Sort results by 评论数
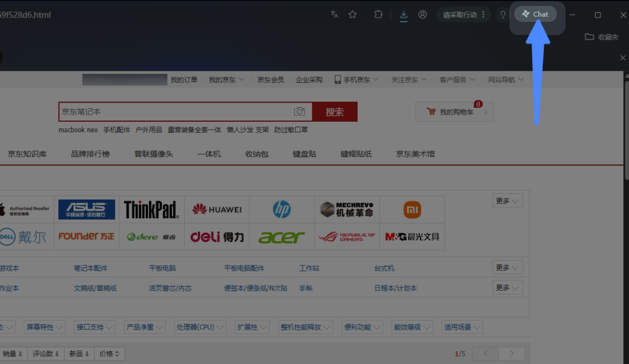 (46, 354)
